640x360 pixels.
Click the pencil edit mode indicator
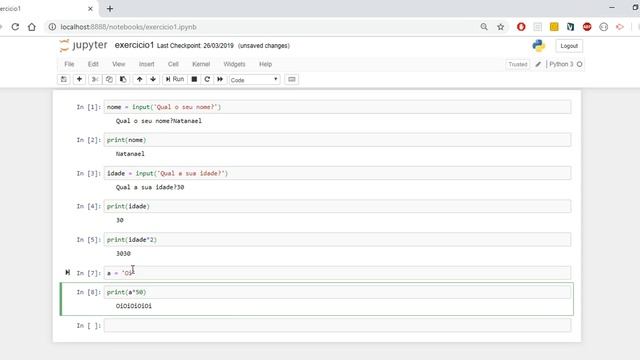(x=538, y=64)
